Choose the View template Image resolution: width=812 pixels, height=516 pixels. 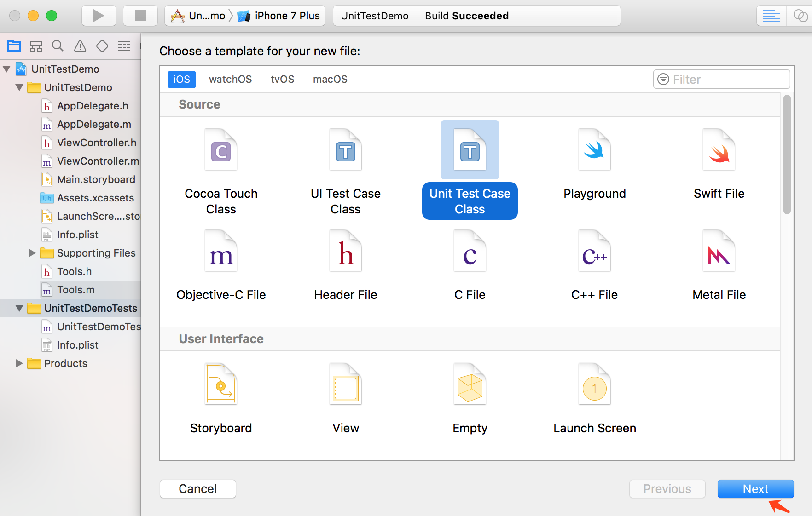click(x=346, y=398)
